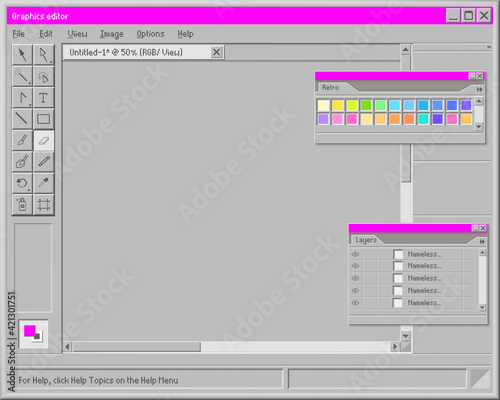
Task: Expand the Retro panel options arrows
Action: (479, 89)
